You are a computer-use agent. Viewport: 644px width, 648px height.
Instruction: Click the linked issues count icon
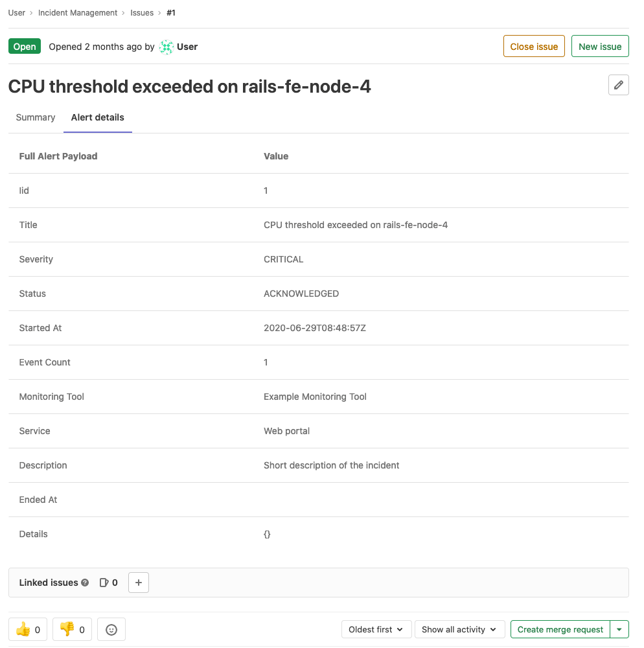point(104,583)
